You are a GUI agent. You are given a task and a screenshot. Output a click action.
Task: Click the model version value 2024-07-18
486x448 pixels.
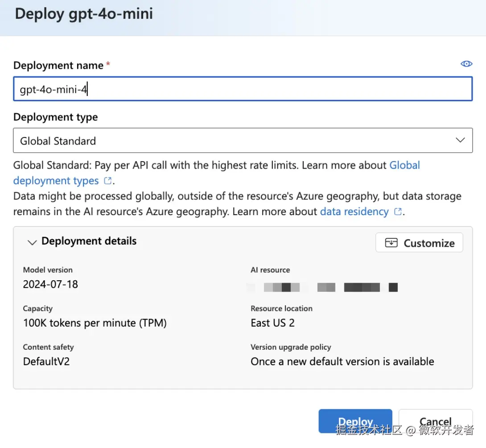tap(50, 284)
